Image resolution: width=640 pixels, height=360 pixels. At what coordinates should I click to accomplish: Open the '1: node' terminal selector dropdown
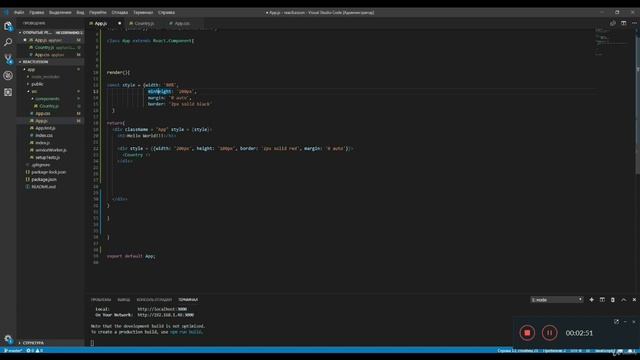557,300
